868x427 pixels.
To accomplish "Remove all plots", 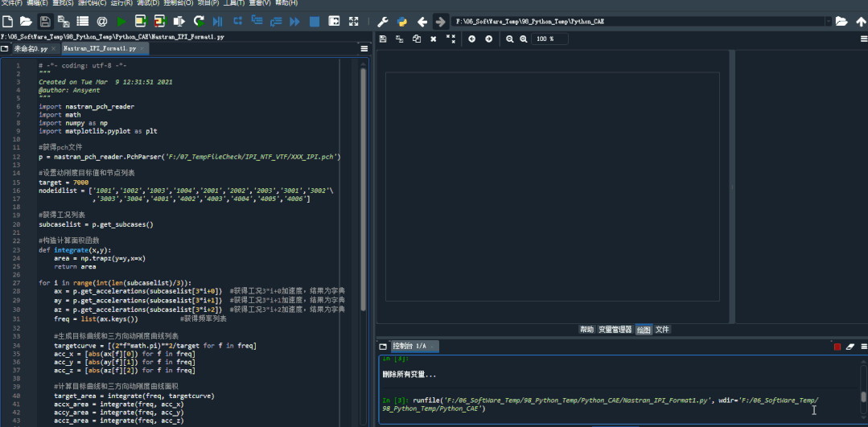I will tap(450, 39).
